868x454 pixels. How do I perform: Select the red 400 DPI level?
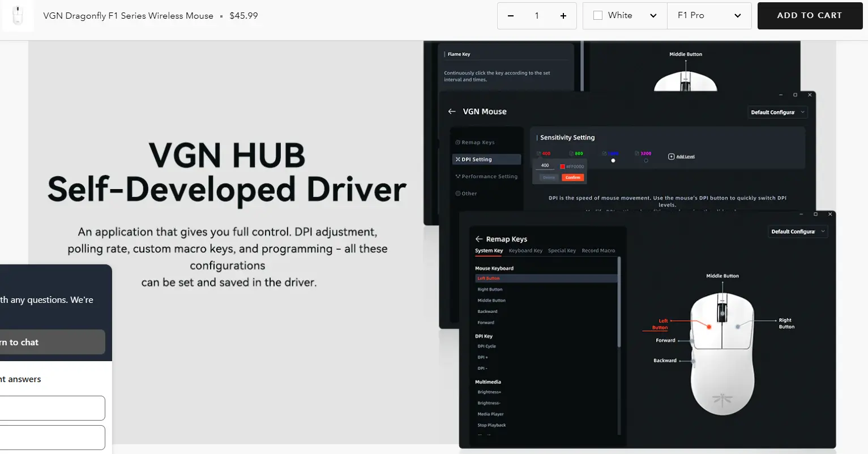544,153
